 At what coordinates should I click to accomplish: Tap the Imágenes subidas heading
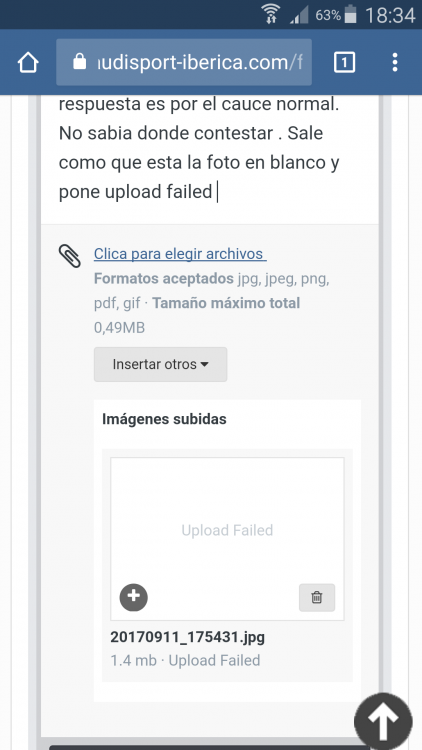click(x=164, y=419)
